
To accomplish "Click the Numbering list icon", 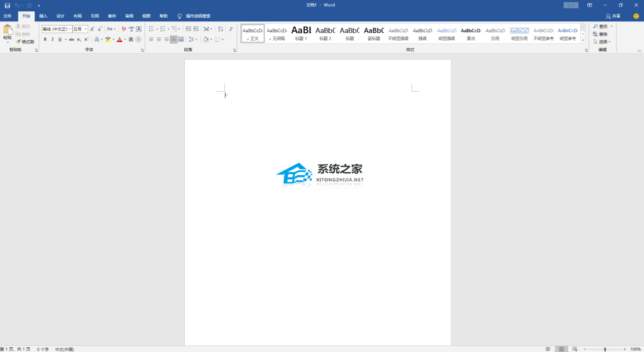I will pos(163,29).
